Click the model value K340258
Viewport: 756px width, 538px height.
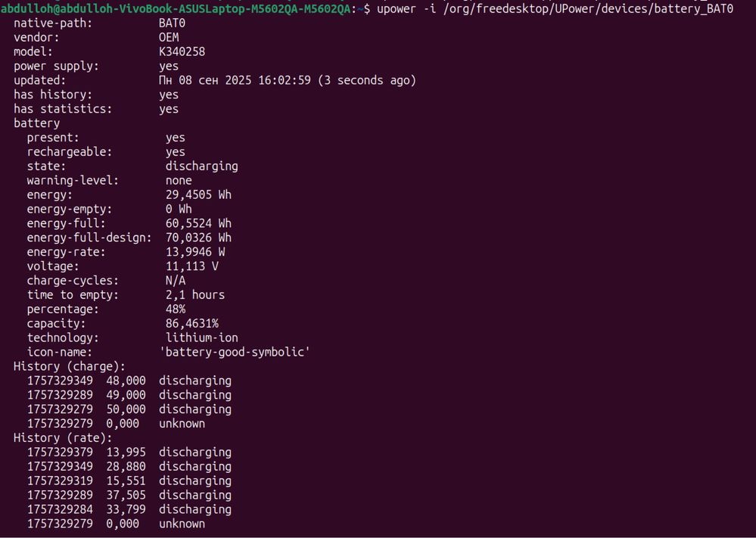coord(182,51)
